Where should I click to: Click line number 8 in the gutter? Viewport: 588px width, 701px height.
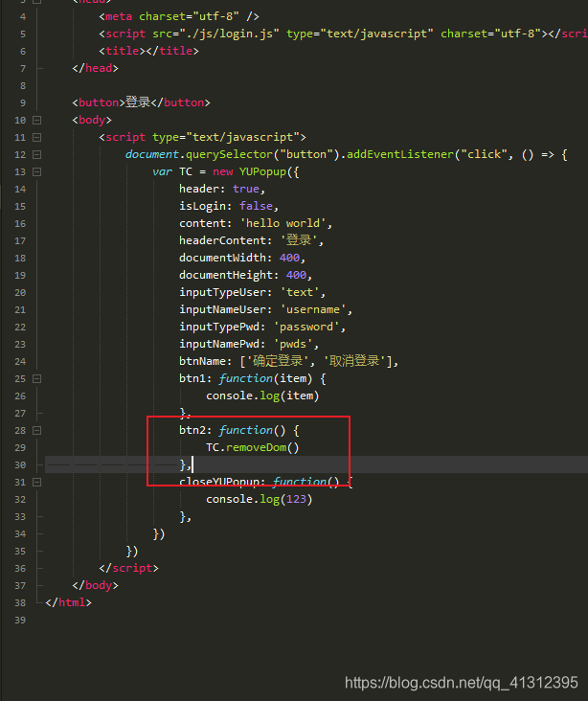click(23, 86)
